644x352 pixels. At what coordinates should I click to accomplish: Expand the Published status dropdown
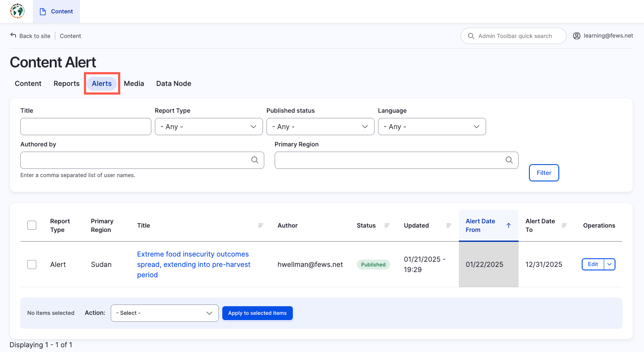point(320,127)
